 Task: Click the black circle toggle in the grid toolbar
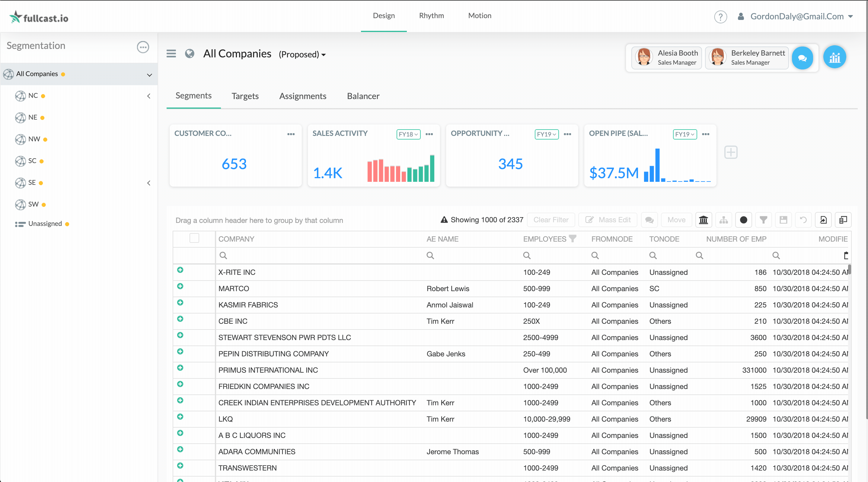click(743, 220)
